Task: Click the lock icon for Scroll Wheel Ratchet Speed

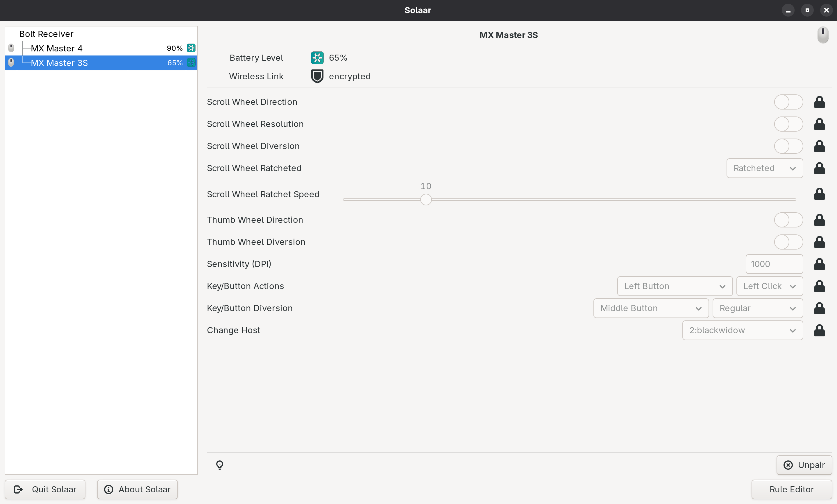Action: pyautogui.click(x=819, y=194)
